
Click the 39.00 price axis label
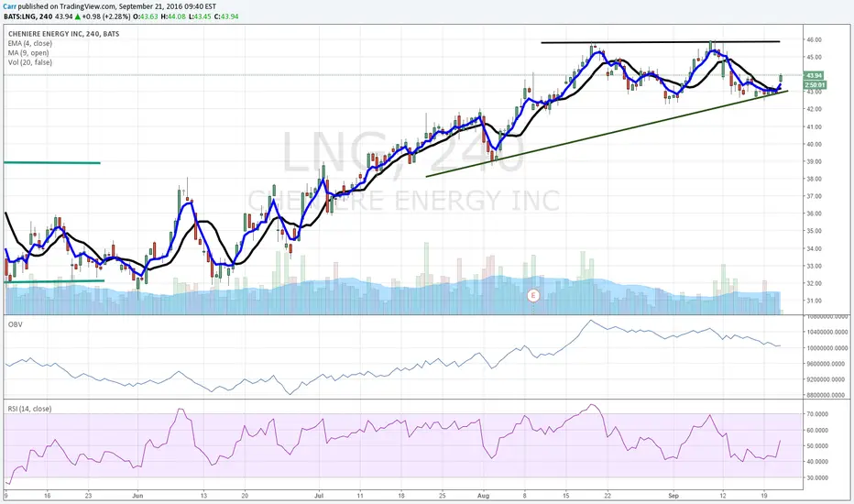(x=815, y=161)
